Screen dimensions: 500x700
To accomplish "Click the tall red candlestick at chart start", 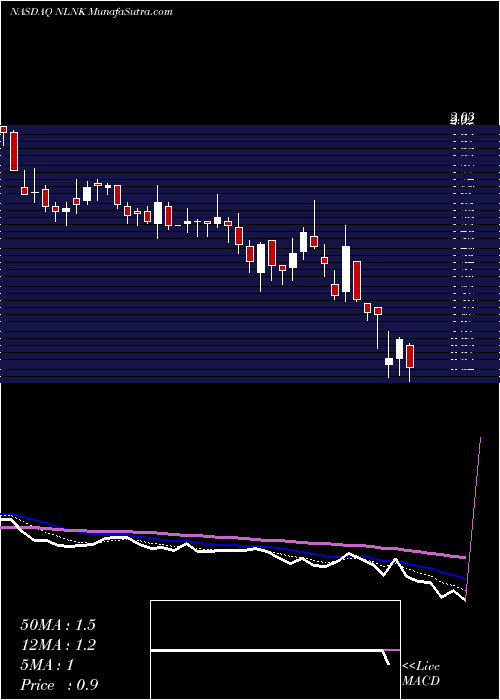I will coord(14,150).
